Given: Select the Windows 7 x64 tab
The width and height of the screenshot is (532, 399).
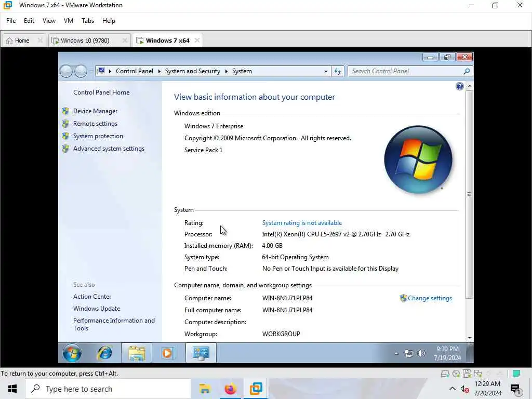Looking at the screenshot, I should click(168, 41).
